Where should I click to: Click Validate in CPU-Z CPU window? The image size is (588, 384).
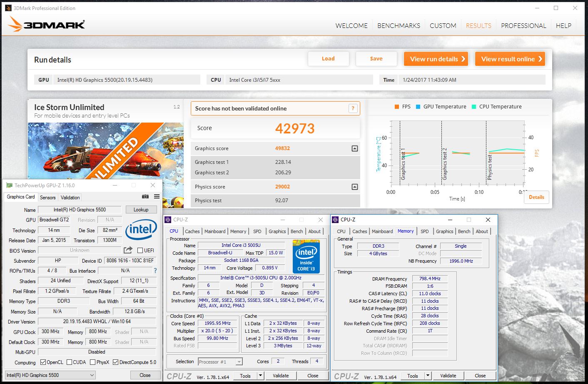(x=281, y=376)
